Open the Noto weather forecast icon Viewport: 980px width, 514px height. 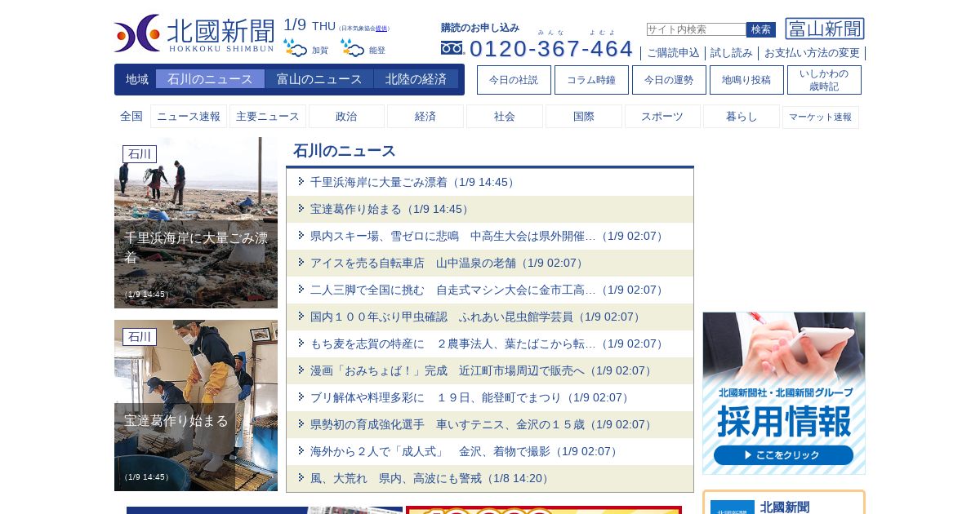[352, 48]
